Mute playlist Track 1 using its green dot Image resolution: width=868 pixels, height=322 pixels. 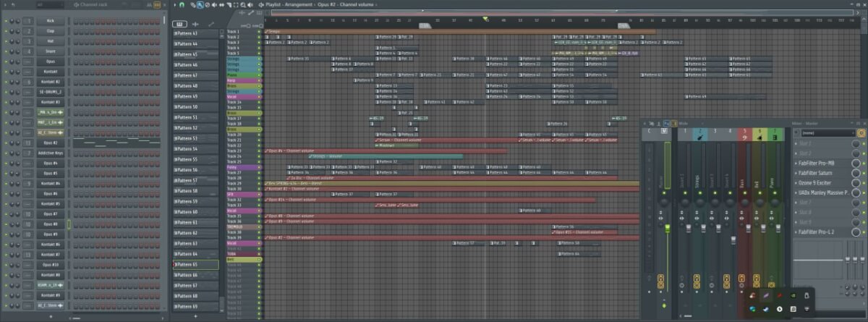pos(259,32)
